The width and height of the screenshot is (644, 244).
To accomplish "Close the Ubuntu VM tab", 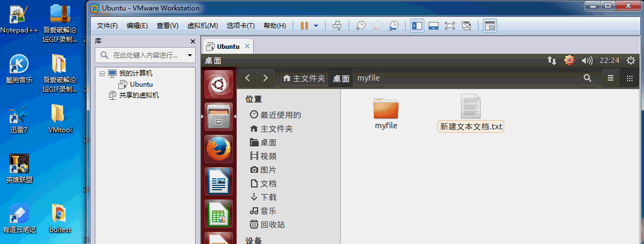I will 247,46.
